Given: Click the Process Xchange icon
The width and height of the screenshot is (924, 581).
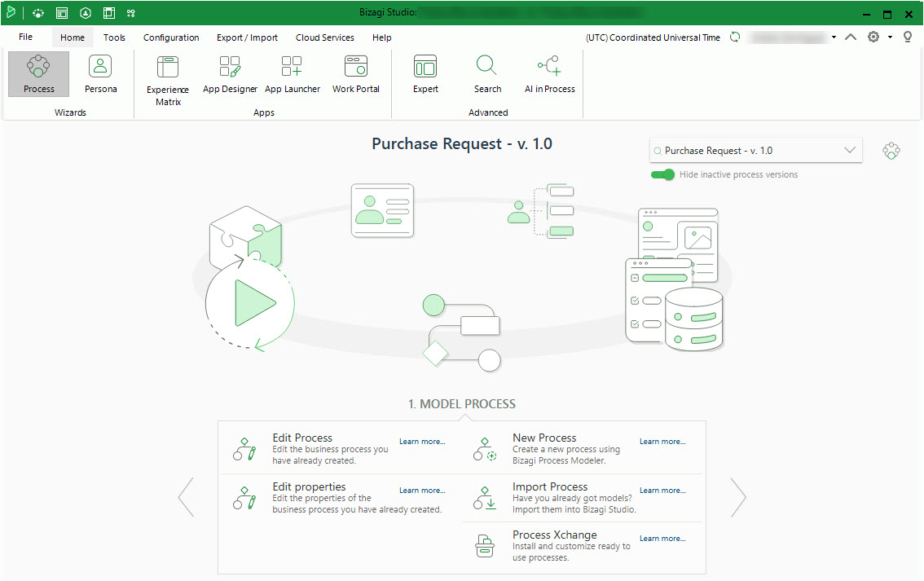Looking at the screenshot, I should (484, 546).
